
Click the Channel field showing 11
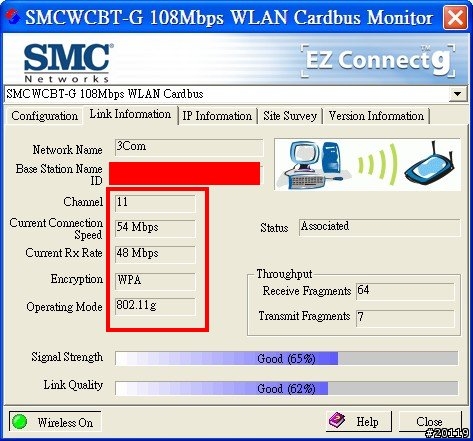coord(155,203)
